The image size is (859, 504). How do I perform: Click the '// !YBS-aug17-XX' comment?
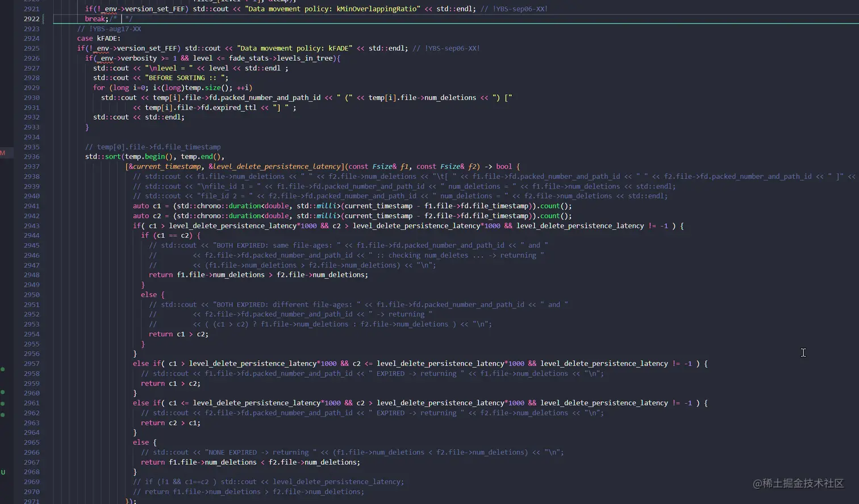tap(109, 29)
